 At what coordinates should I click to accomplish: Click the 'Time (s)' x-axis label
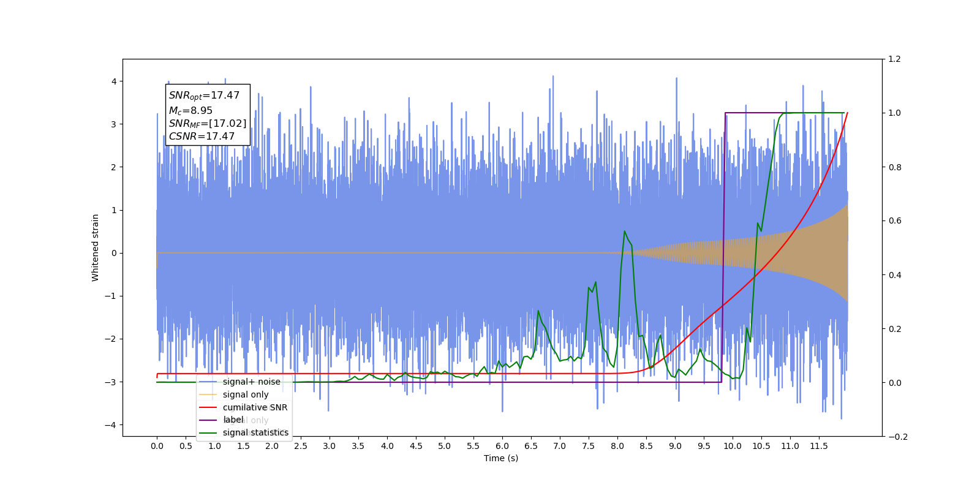pyautogui.click(x=501, y=458)
